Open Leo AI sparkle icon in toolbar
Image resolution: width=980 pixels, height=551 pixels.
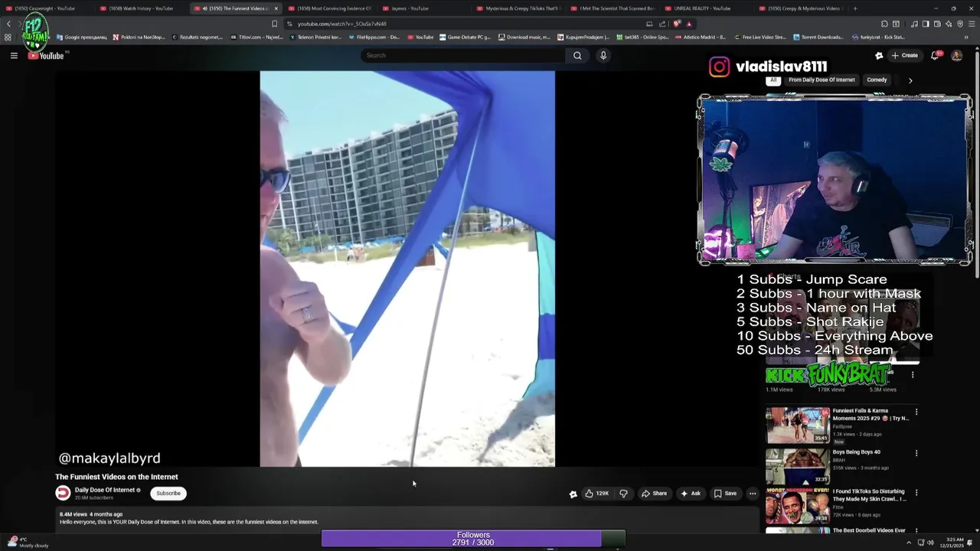coord(949,24)
